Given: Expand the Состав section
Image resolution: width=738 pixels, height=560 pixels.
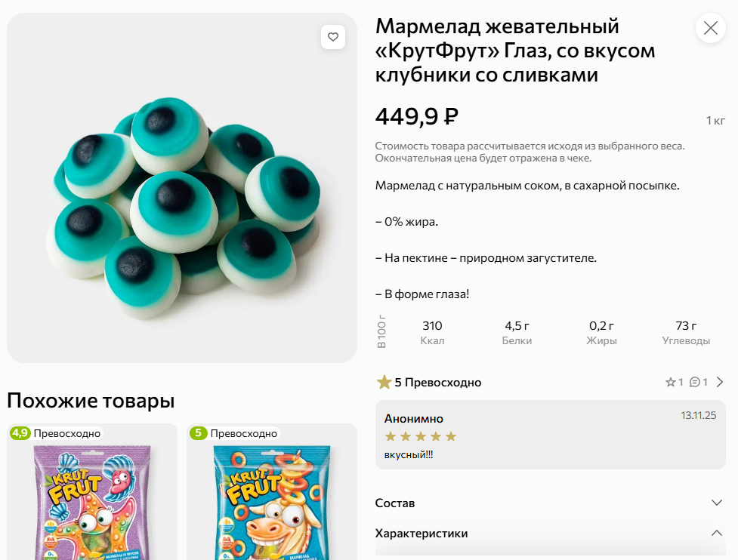Looking at the screenshot, I should [x=717, y=503].
